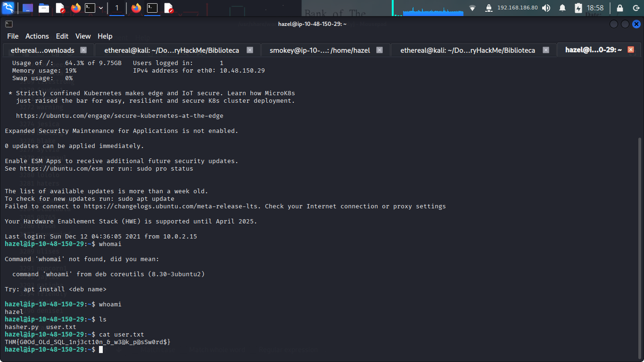Click the volume speaker icon

[x=546, y=8]
